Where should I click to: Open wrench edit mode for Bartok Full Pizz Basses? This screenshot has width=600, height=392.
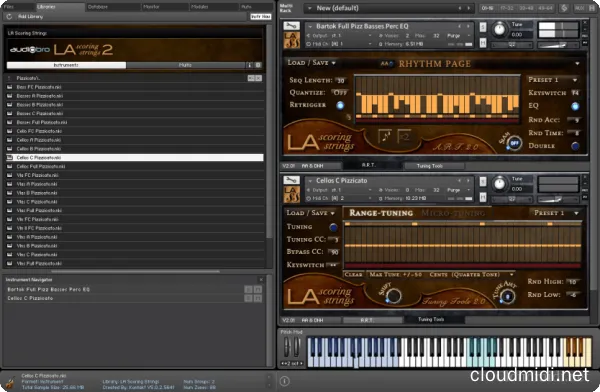tap(291, 26)
